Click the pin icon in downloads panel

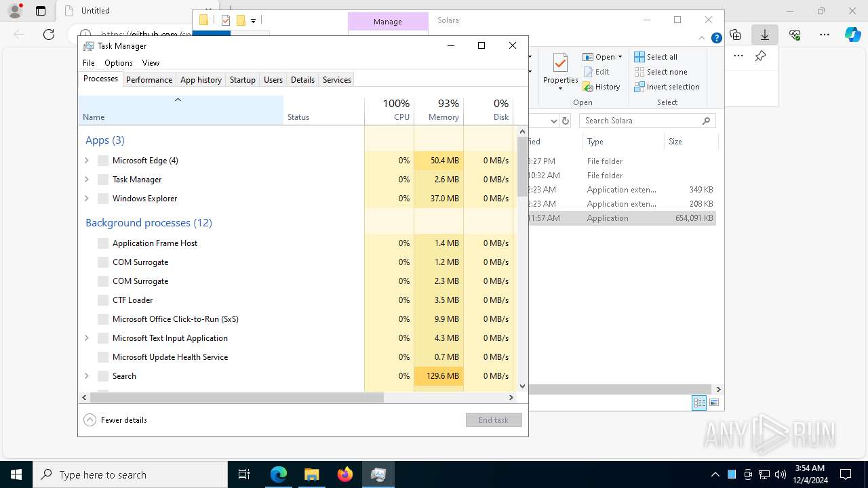click(x=761, y=56)
